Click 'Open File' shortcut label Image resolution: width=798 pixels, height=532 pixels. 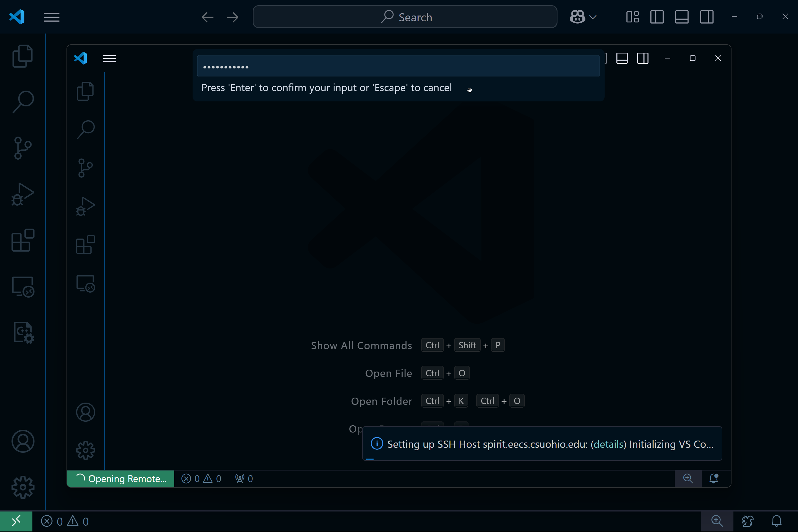388,373
